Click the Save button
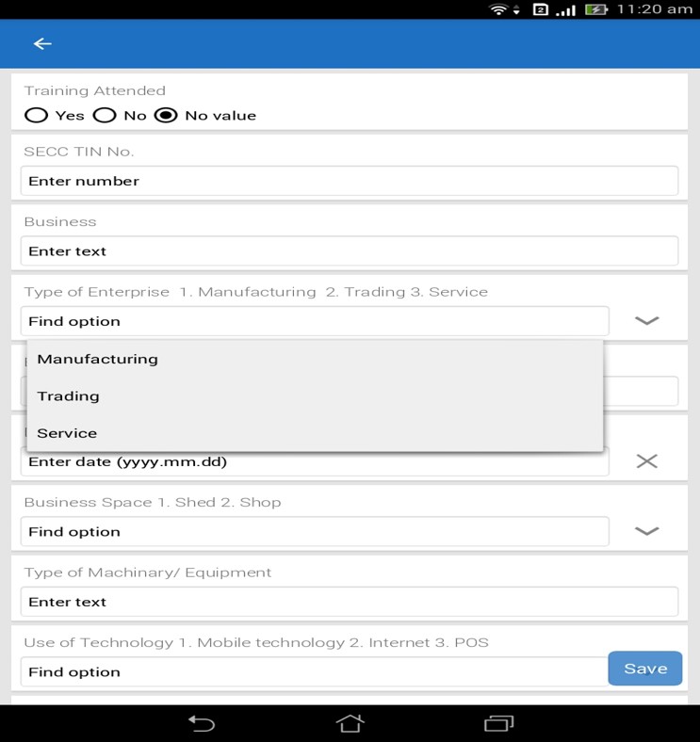Viewport: 700px width, 742px height. coord(645,669)
